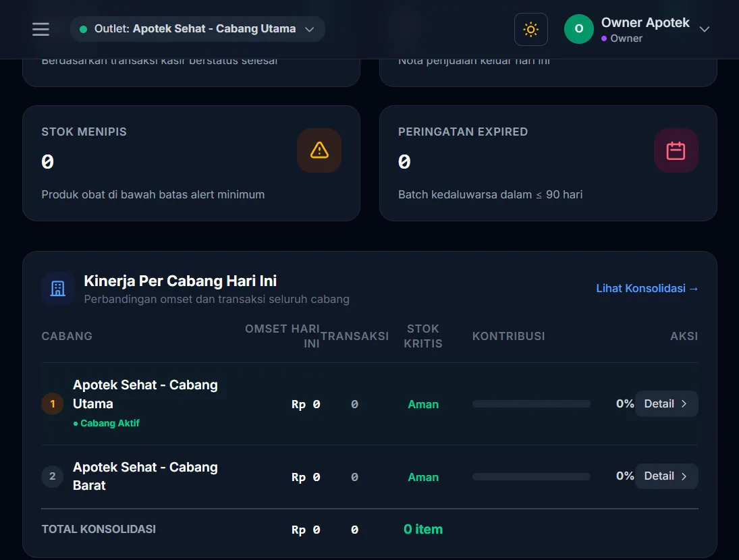Image resolution: width=739 pixels, height=560 pixels.
Task: Open Detail for Cabang Utama row
Action: tap(666, 403)
